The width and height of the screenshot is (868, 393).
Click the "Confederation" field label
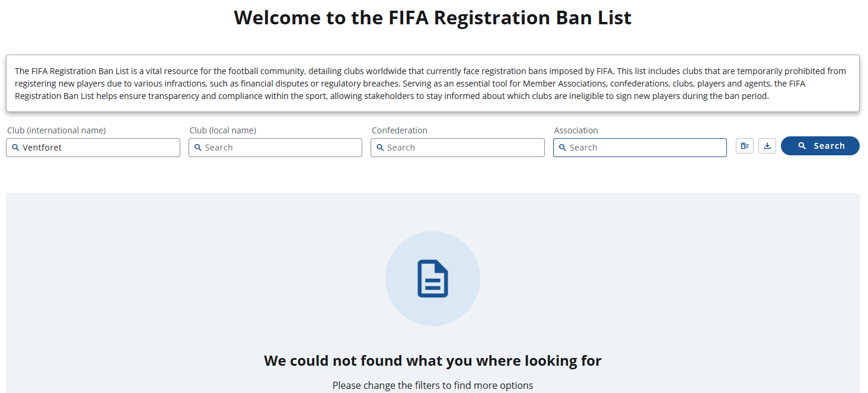(400, 130)
